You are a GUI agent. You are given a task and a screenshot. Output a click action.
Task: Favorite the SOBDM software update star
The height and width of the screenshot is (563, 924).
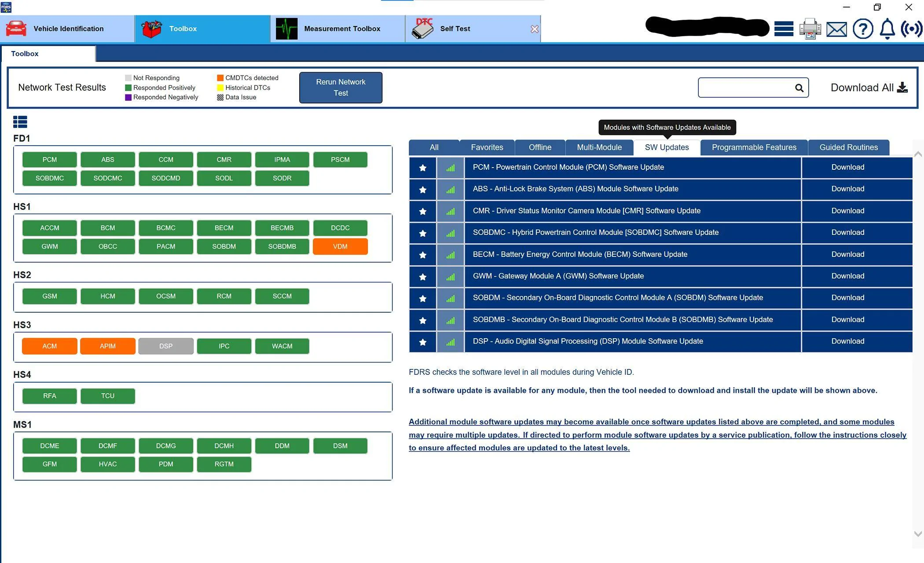tap(423, 298)
